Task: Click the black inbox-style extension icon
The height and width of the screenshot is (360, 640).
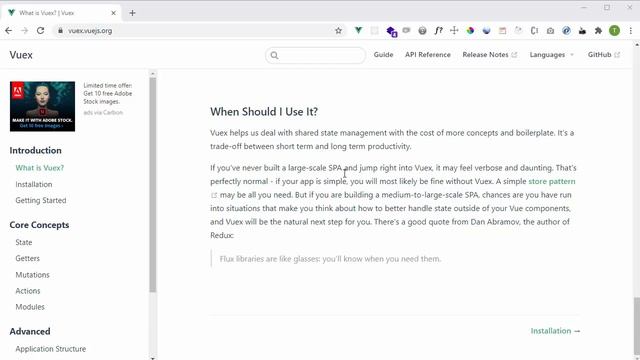Action: pos(582,31)
